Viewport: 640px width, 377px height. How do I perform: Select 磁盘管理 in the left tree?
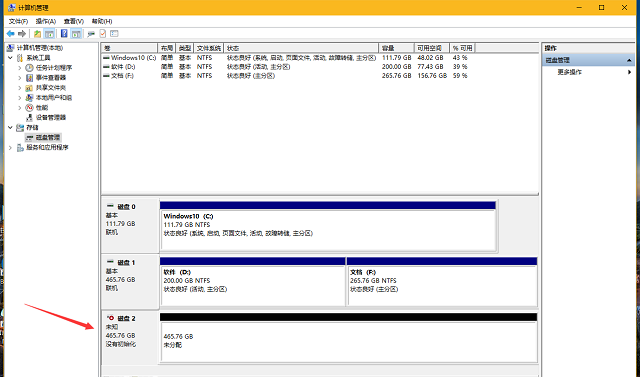[x=48, y=137]
